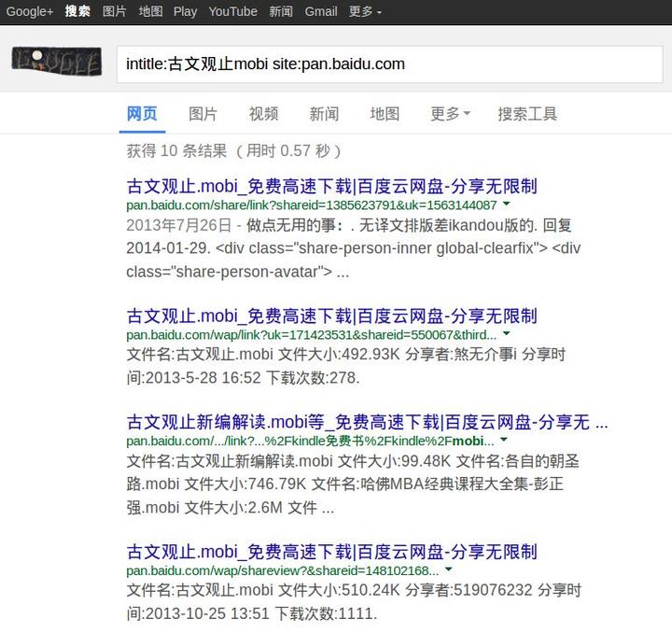This screenshot has width=672, height=633.
Task: Click snippet text 文件大小:492.93K
Action: pyautogui.click(x=339, y=355)
